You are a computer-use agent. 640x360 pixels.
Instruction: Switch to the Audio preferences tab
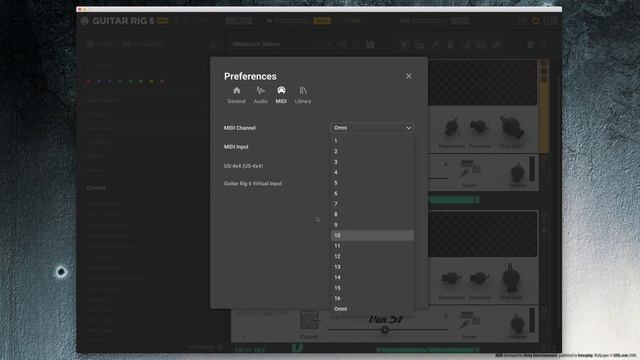click(x=260, y=95)
